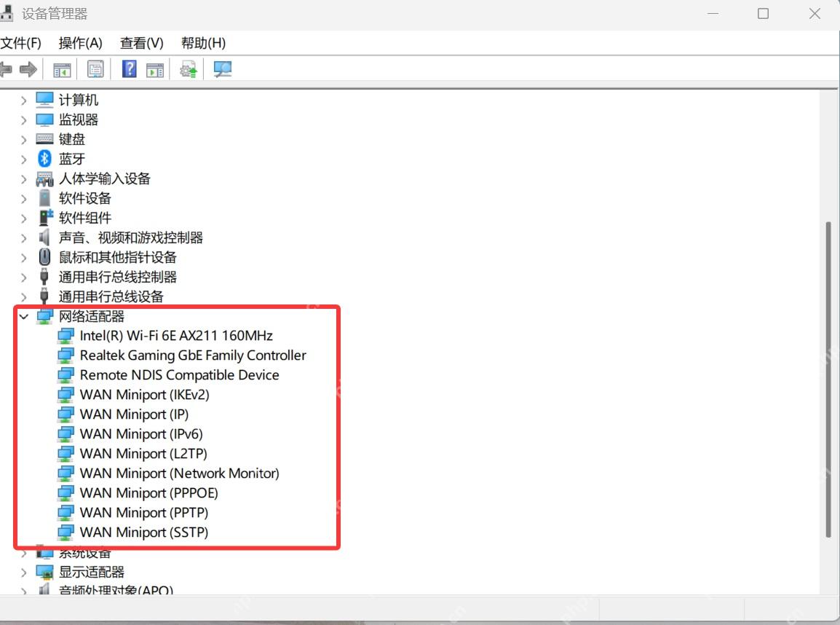Click the USB icon for 通用串行总线控制器
This screenshot has width=840, height=625.
click(x=44, y=277)
